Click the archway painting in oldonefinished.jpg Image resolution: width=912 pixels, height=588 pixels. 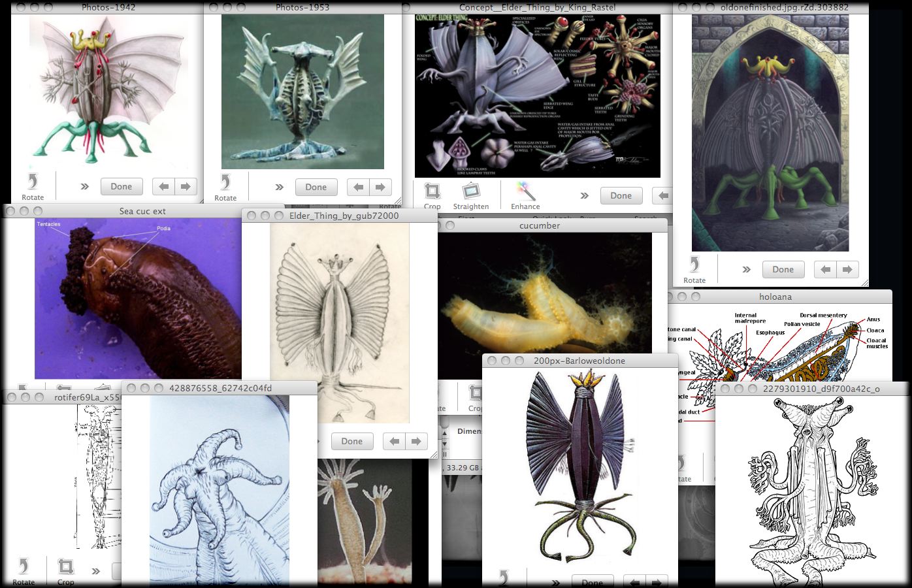(770, 133)
